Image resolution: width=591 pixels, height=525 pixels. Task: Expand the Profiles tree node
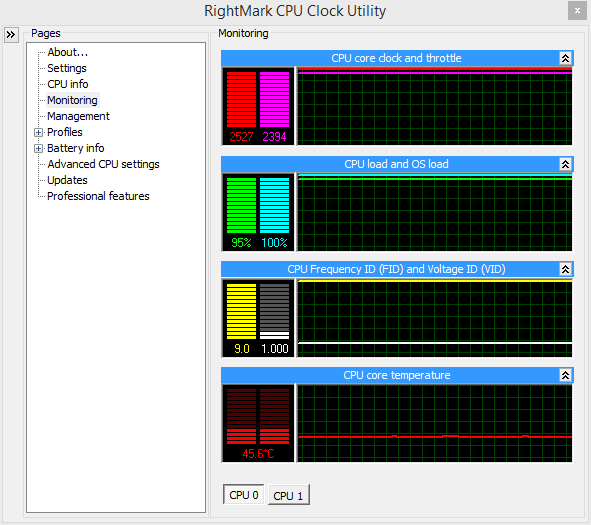point(38,132)
